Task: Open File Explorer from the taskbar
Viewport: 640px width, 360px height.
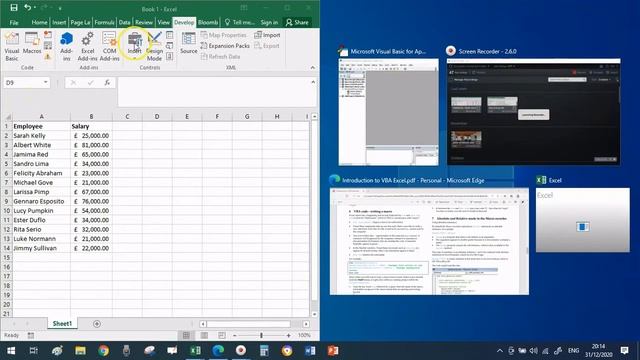Action: [x=80, y=351]
